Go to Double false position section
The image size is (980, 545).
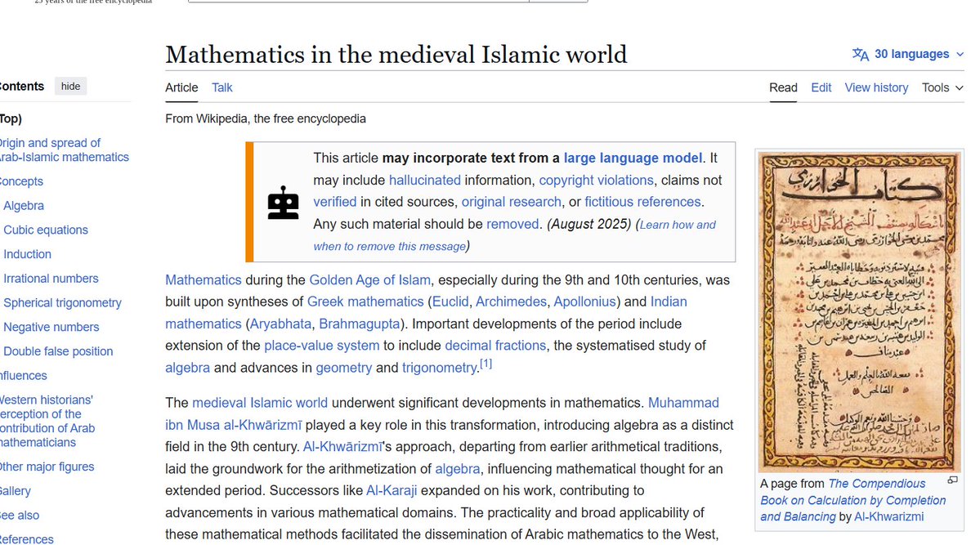coord(58,352)
